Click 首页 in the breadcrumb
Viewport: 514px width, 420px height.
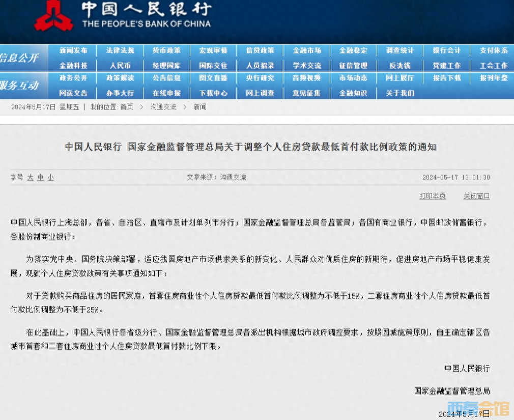(127, 107)
